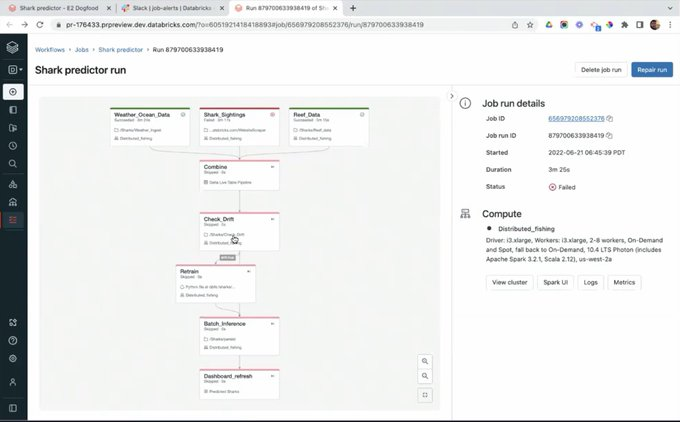Open a new browser tab
The image size is (680, 422).
(353, 8)
